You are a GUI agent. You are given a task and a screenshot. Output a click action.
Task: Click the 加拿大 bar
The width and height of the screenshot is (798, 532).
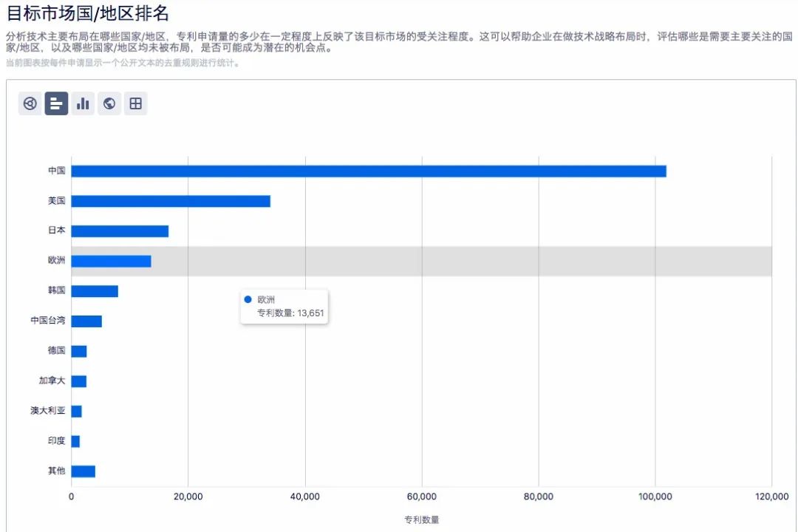tap(79, 381)
